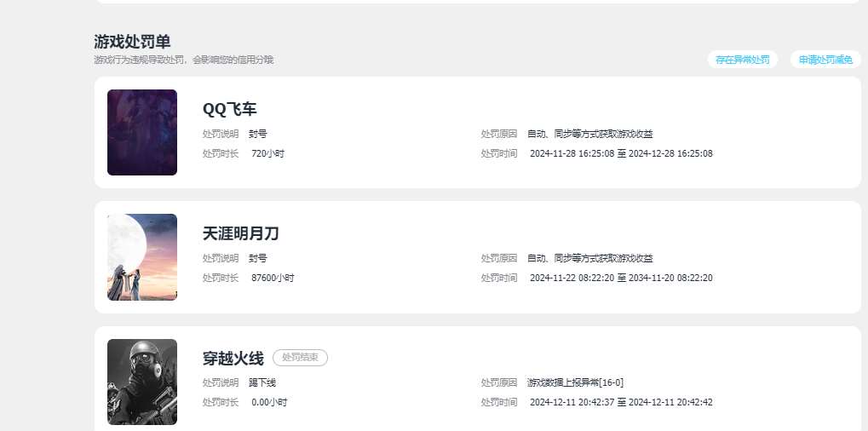
Task: Open the 穿越火线 game cover thumbnail
Action: pos(142,382)
